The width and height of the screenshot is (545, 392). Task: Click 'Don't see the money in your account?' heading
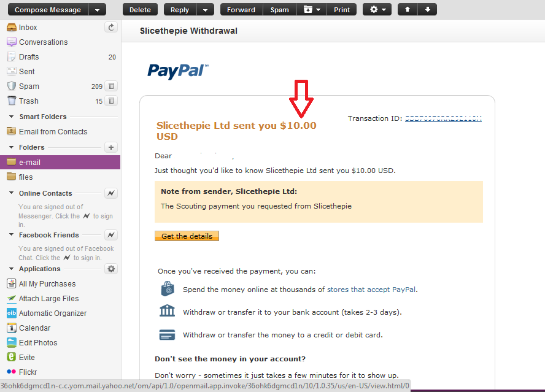pos(230,359)
